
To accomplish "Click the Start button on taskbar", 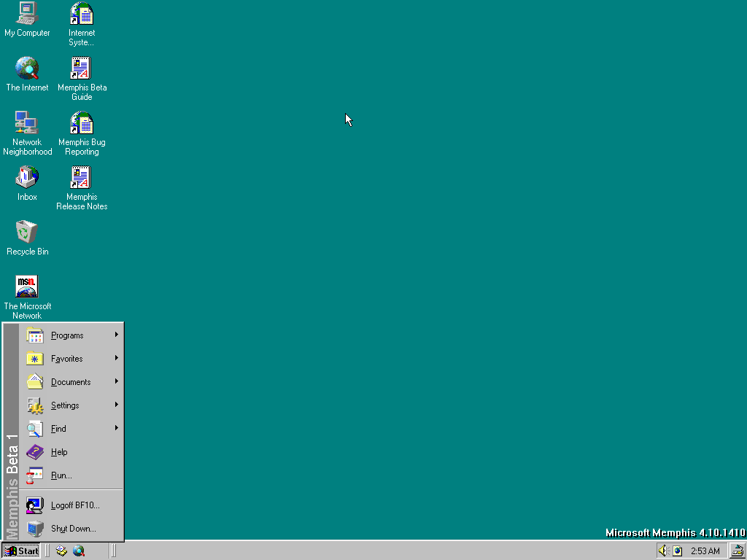I will pos(21,551).
